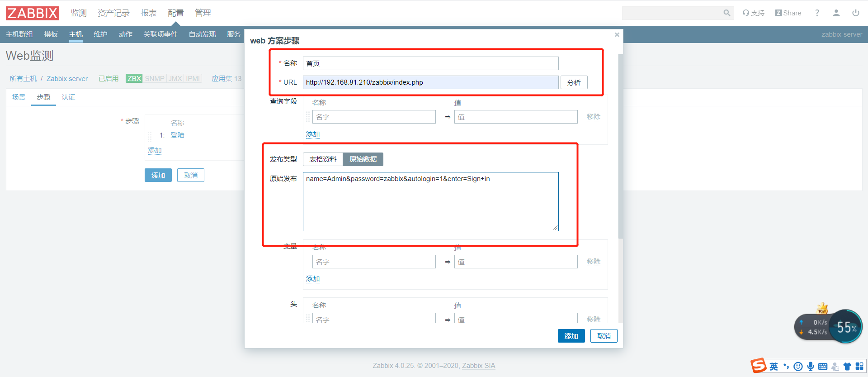Switch to the 步骤 tab
The image size is (868, 377).
[43, 97]
